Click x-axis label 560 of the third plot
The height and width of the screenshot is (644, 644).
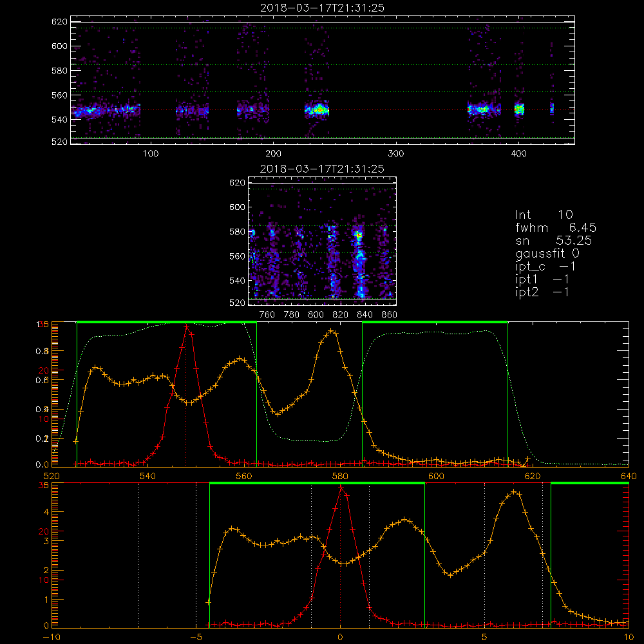pyautogui.click(x=244, y=476)
